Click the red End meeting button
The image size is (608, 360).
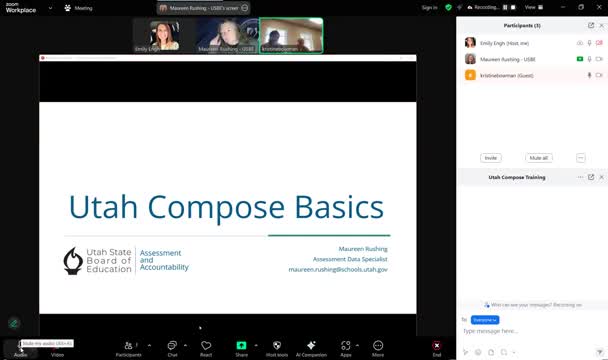437,348
